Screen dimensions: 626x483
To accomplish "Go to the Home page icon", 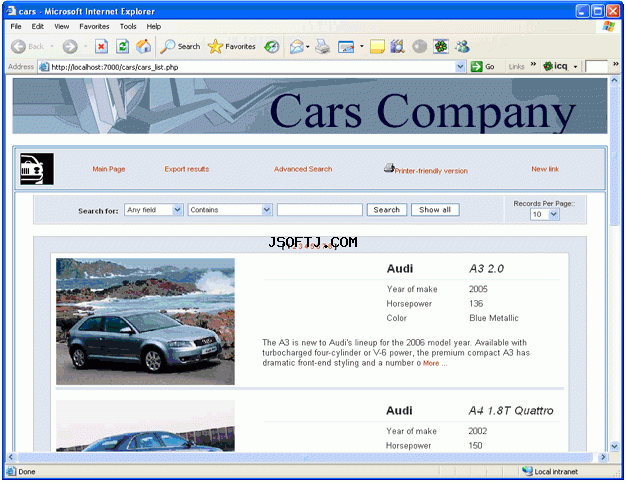I will [144, 47].
